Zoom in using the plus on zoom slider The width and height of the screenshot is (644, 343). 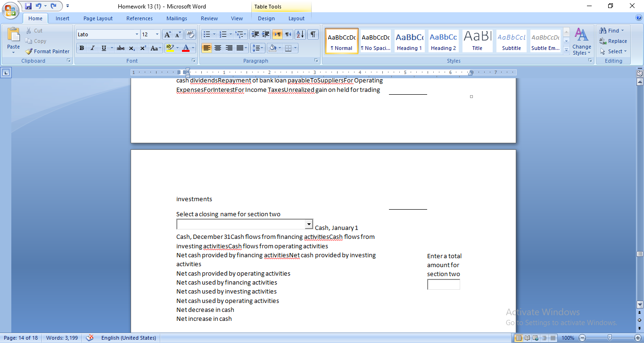pos(638,337)
